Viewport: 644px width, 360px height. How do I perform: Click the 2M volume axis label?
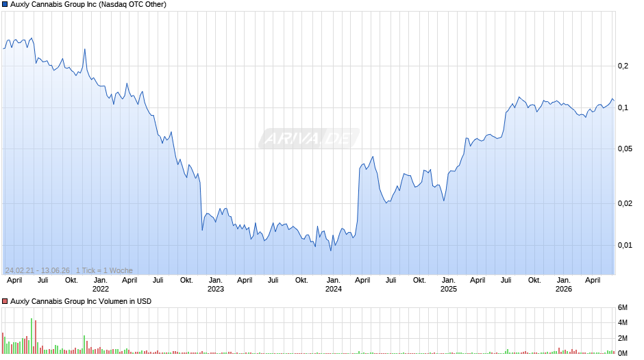tap(623, 338)
